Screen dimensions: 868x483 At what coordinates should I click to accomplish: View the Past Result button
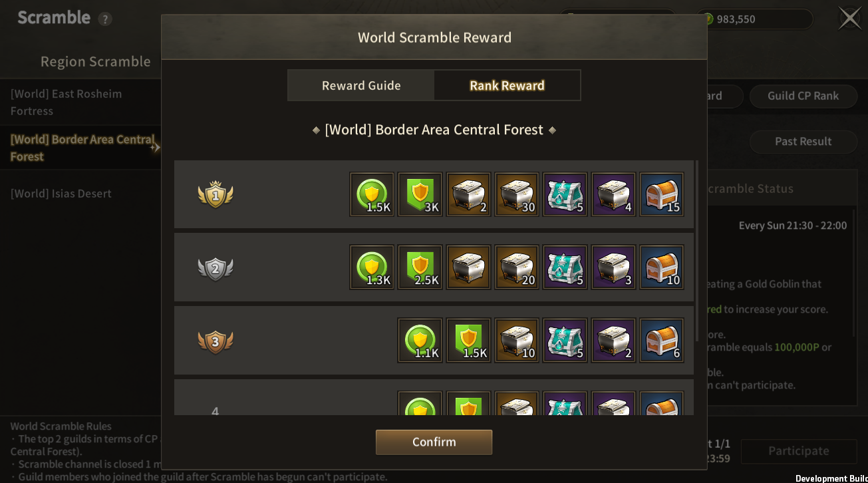tap(803, 141)
